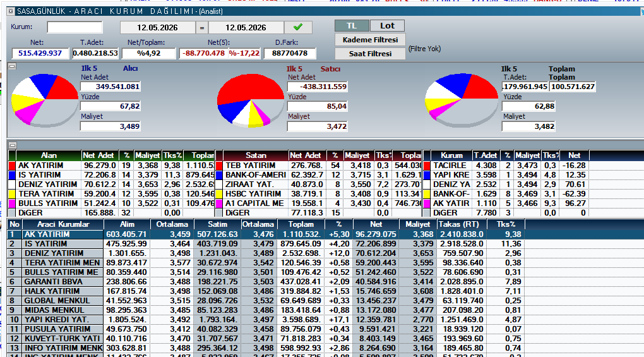Click yellow swatch beside TERA YATIRIM buyer row
Viewport: 644px width, 357px height.
click(x=12, y=194)
